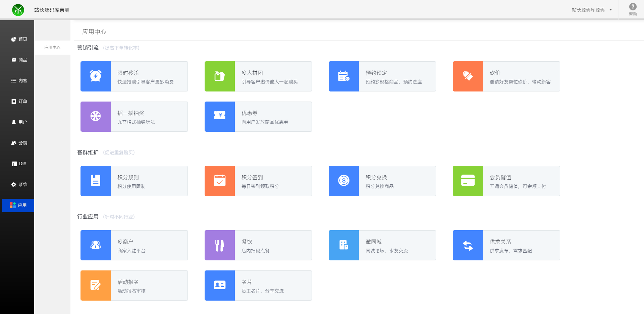
Task: Click the 会员储值 card icon
Action: (x=468, y=181)
